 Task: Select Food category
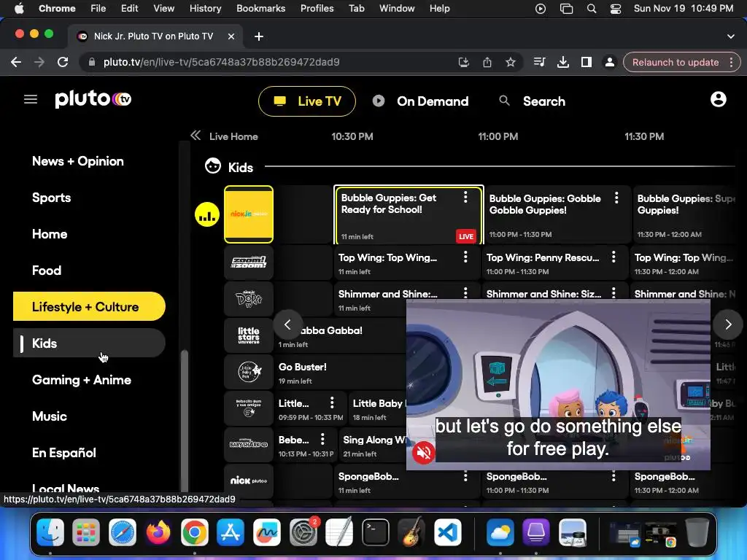tap(47, 271)
